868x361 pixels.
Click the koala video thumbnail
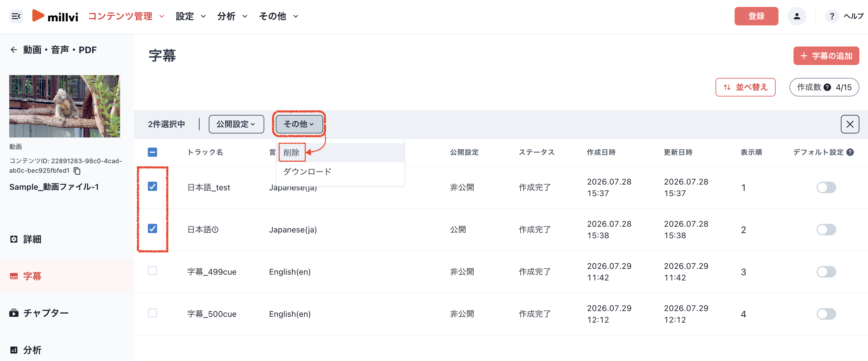coord(64,106)
